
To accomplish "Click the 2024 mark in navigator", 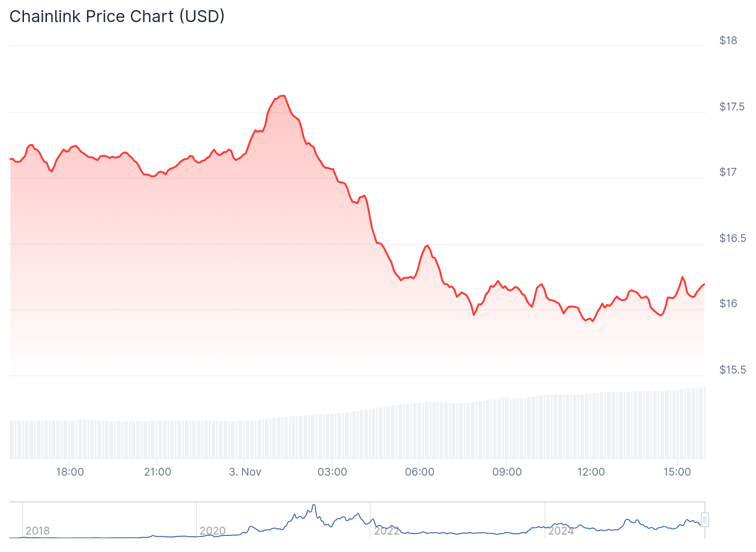I will click(x=561, y=531).
